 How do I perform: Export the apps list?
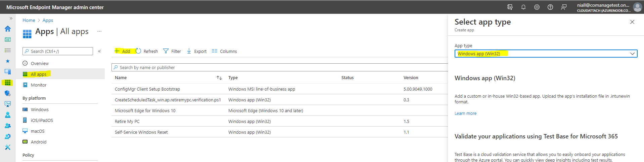coord(197,51)
